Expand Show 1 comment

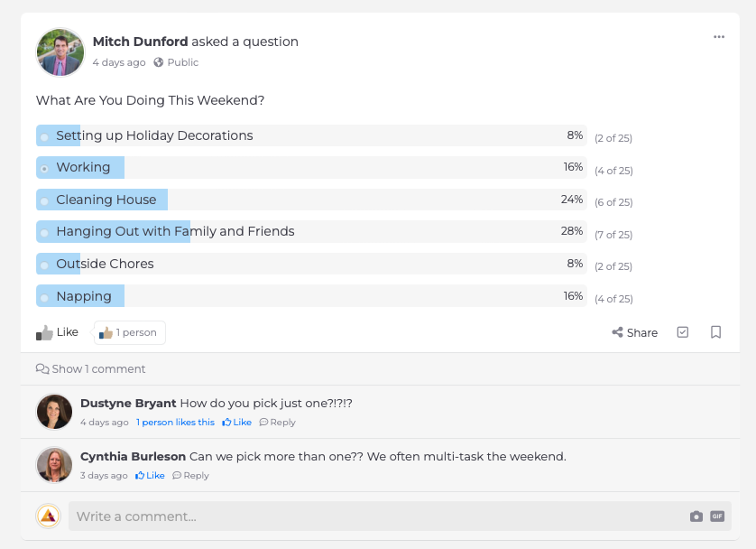click(x=90, y=369)
